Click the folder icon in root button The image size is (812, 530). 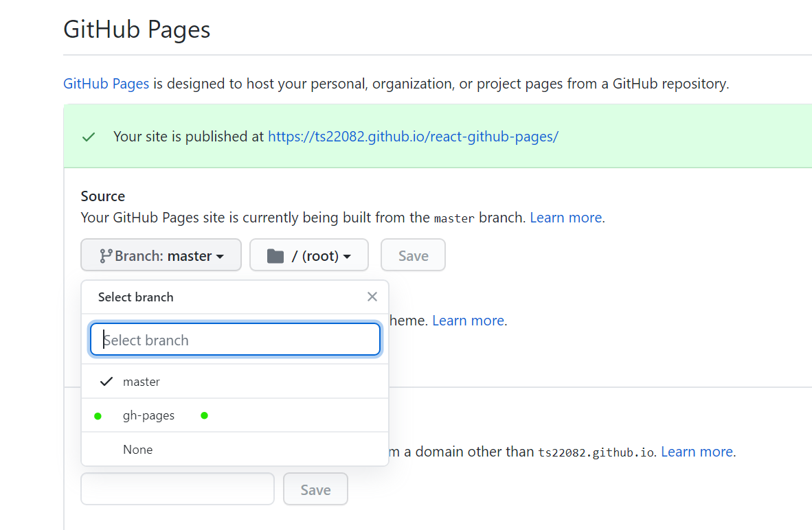pyautogui.click(x=275, y=255)
